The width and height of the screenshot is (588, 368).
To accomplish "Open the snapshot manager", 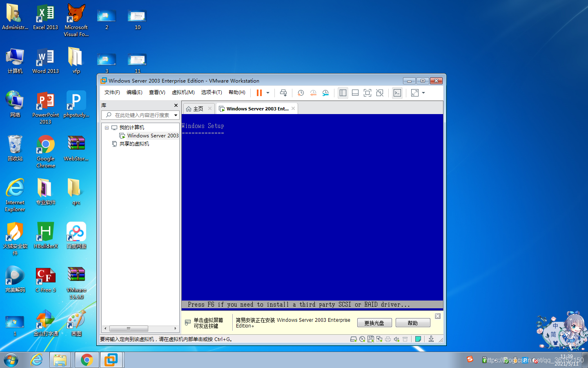I will coord(325,93).
